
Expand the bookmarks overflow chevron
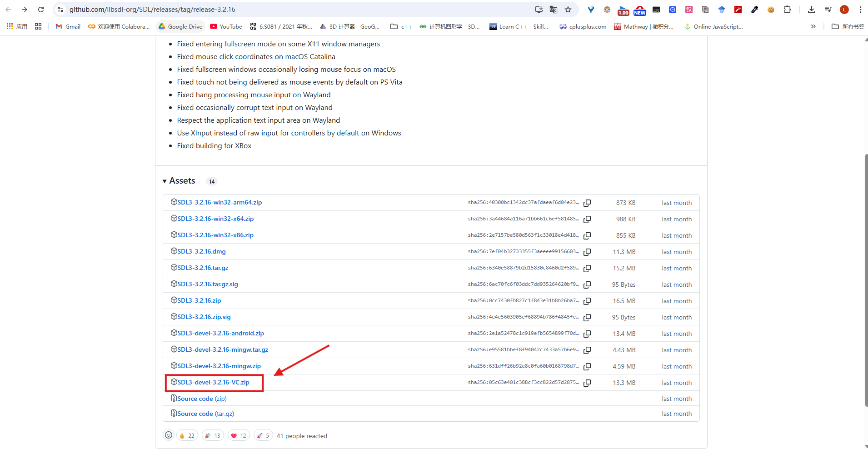point(813,26)
